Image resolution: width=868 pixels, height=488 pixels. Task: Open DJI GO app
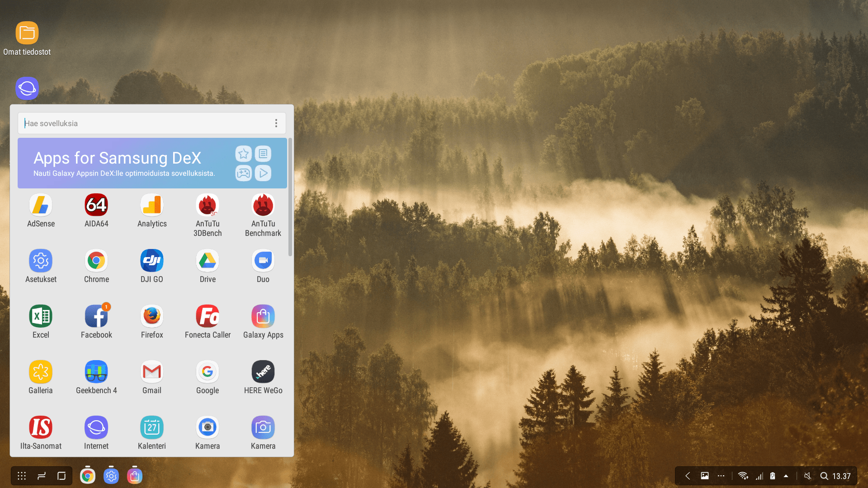(152, 261)
